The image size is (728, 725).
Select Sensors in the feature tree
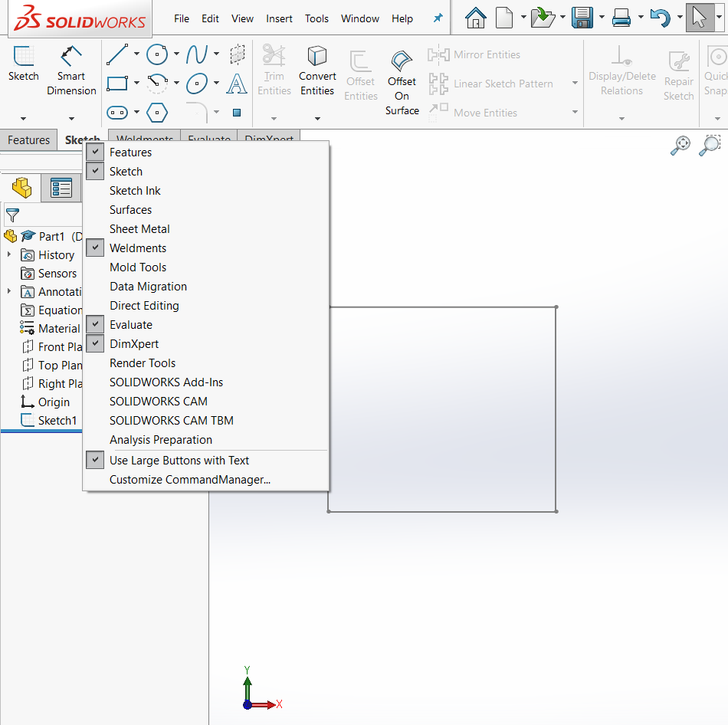click(49, 273)
